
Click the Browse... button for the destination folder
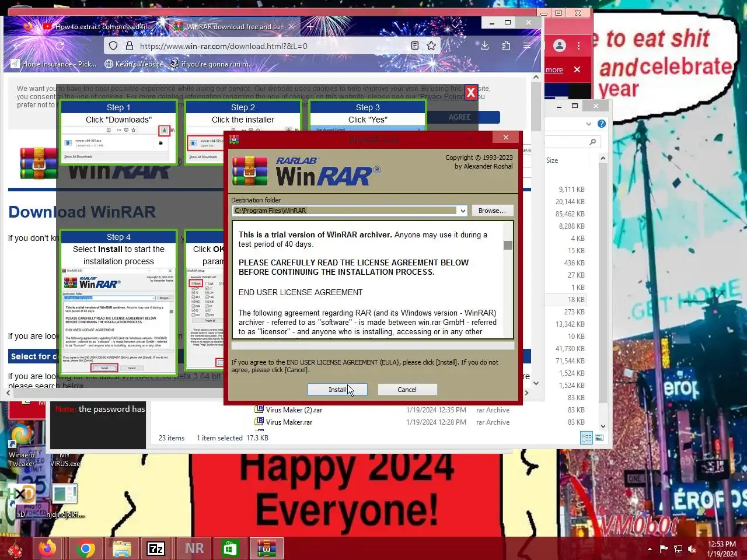click(492, 211)
